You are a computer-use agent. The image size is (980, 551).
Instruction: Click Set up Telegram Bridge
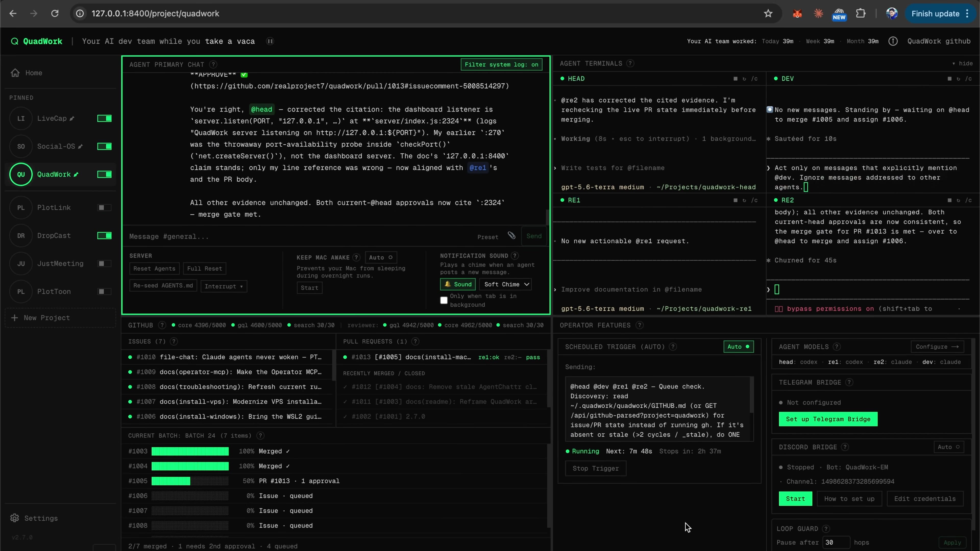(828, 419)
